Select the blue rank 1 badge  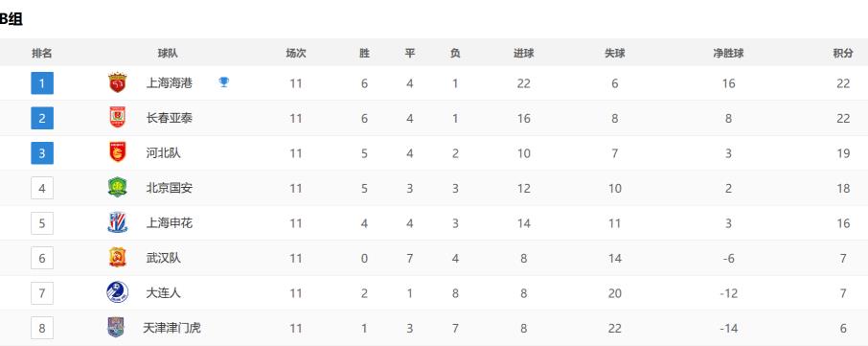coord(42,83)
